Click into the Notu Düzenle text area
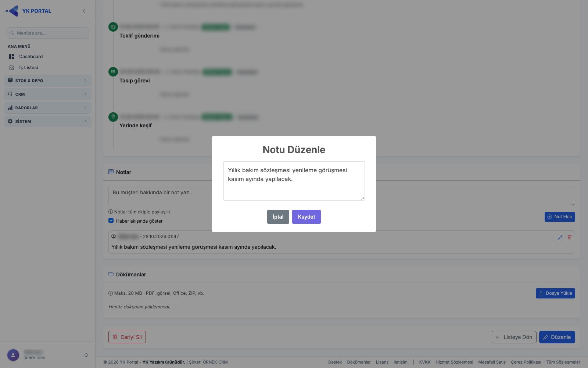 pos(294,181)
